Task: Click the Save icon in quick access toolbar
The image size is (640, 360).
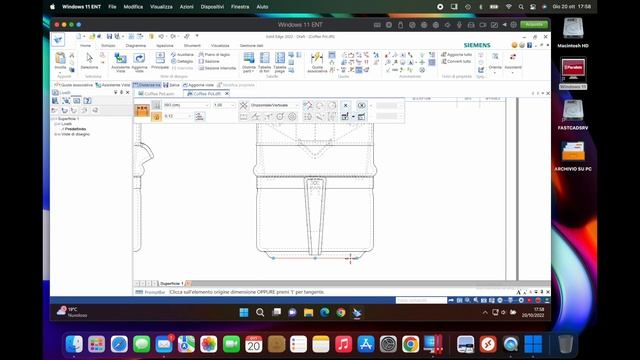Action: coord(109,36)
